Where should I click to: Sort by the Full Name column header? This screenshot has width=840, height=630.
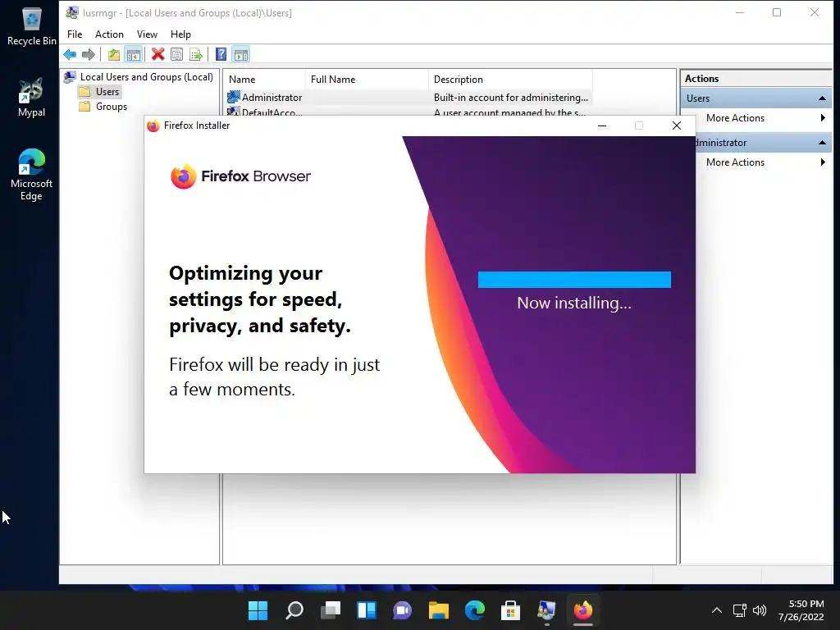367,80
